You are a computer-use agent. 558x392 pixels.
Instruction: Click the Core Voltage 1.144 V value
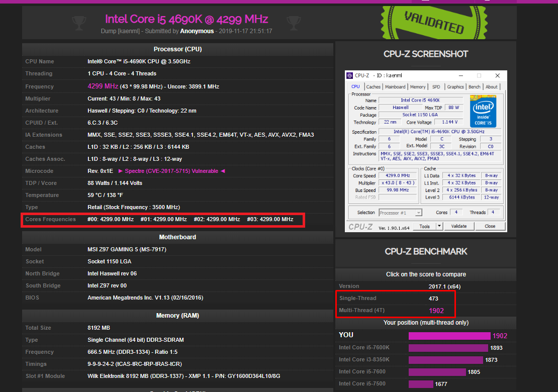pos(449,122)
